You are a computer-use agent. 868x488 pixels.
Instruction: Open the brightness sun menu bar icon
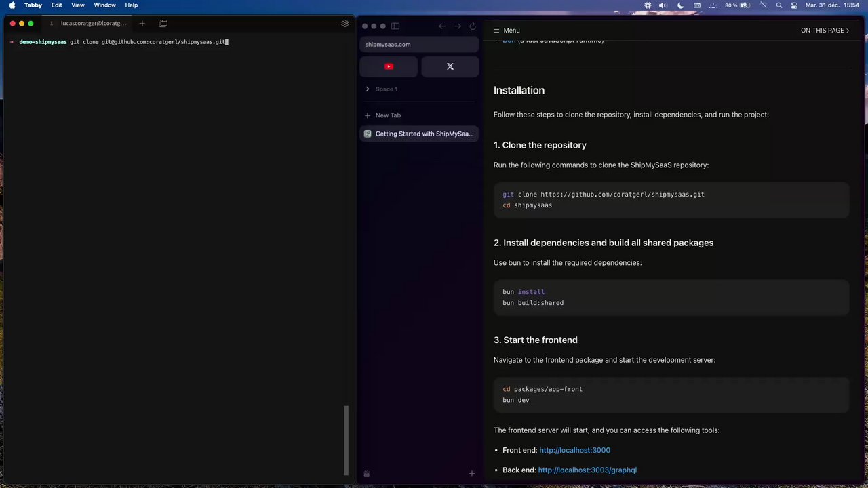pyautogui.click(x=648, y=5)
